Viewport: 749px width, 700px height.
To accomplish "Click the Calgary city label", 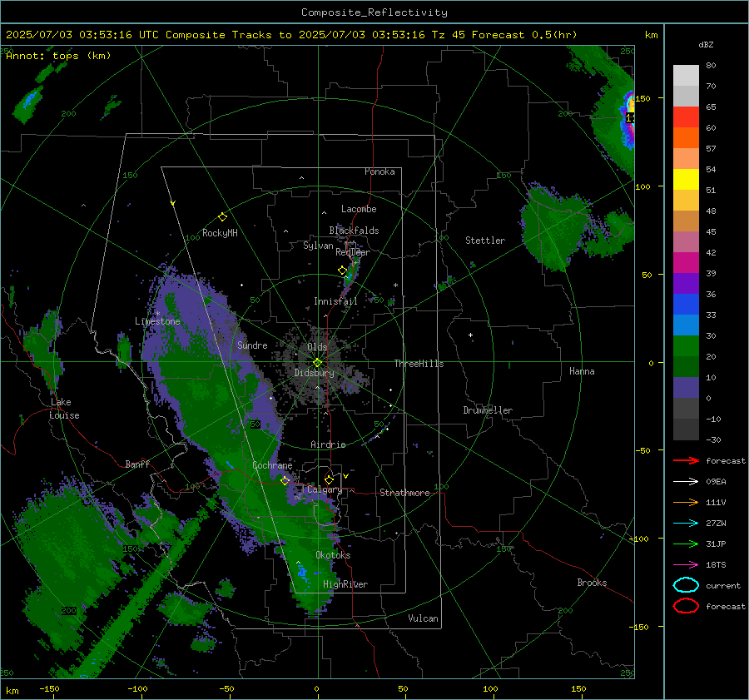I will (x=325, y=489).
